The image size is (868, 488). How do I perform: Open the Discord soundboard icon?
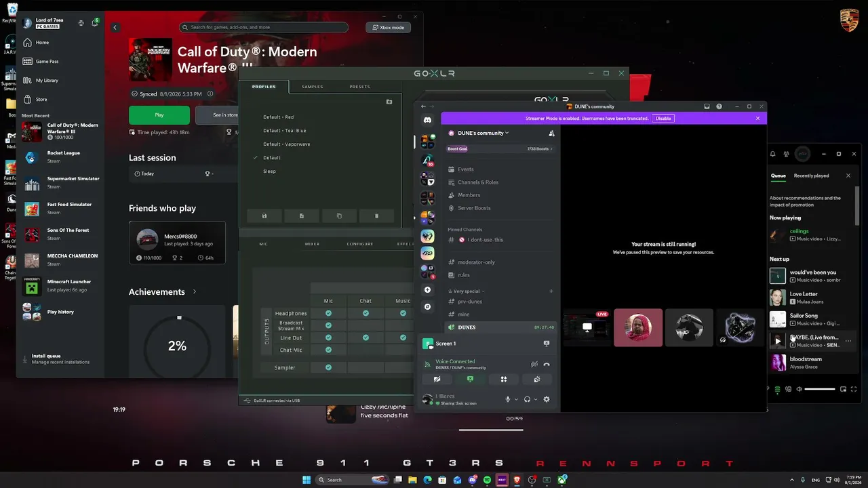[x=537, y=379]
